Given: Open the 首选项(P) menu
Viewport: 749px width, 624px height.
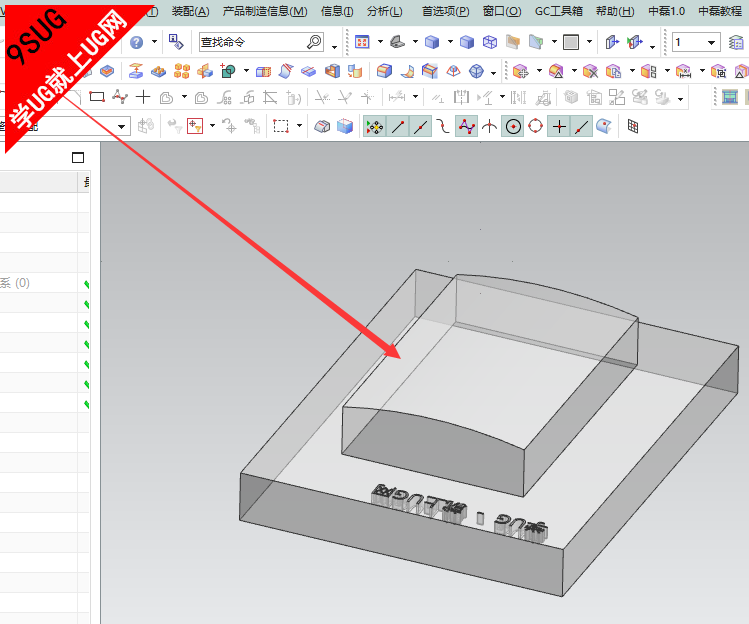Looking at the screenshot, I should tap(446, 11).
